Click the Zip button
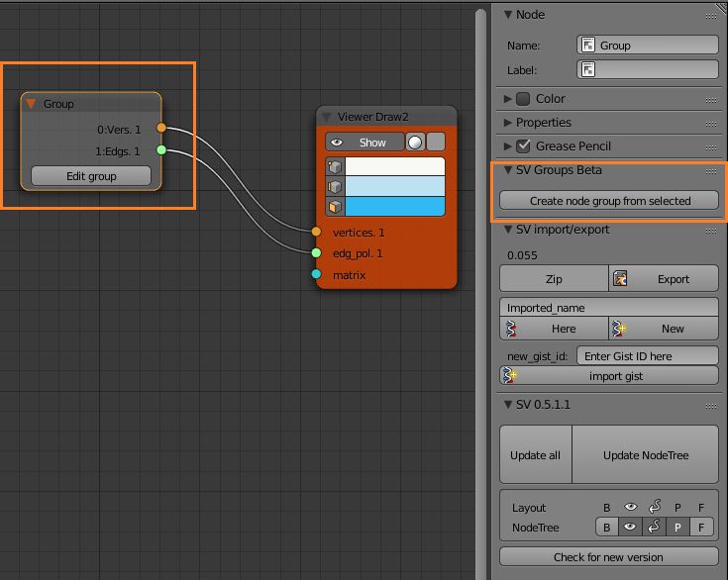 [x=554, y=279]
